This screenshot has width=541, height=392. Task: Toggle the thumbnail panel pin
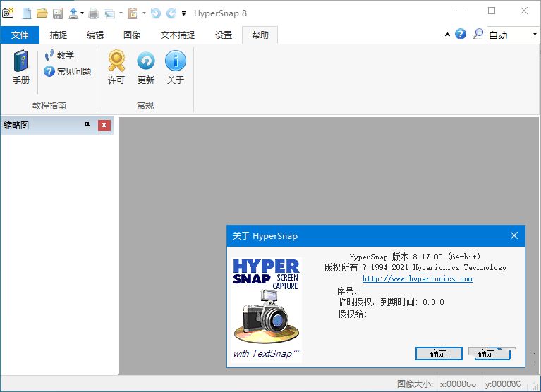[87, 125]
